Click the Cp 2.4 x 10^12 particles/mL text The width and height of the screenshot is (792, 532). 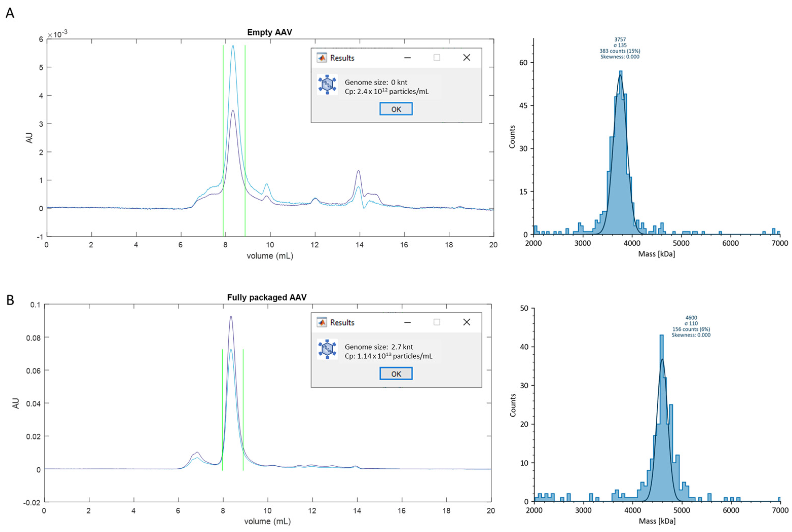[x=386, y=91]
